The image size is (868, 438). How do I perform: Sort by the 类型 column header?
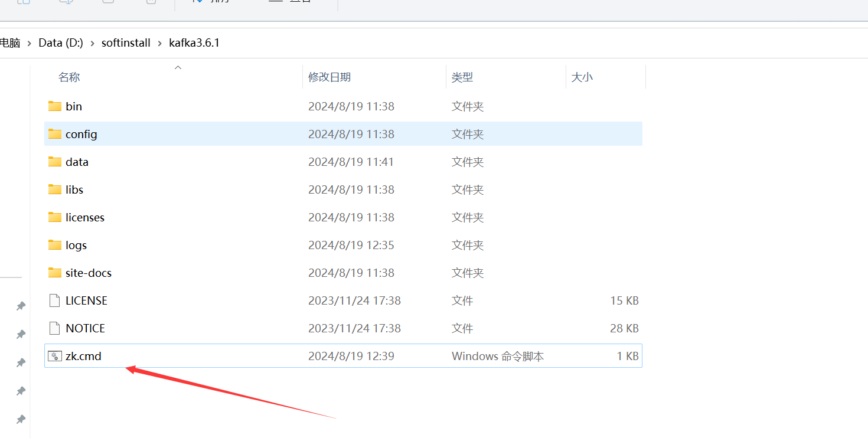(462, 77)
